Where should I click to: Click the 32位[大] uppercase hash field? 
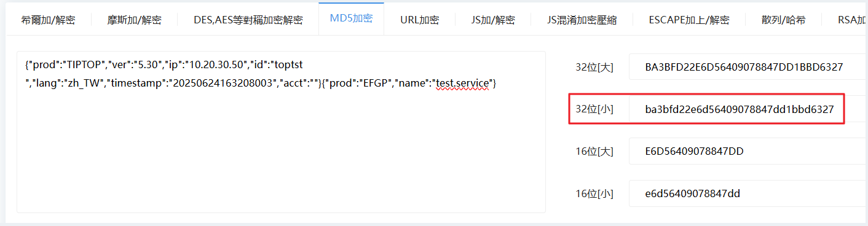748,67
